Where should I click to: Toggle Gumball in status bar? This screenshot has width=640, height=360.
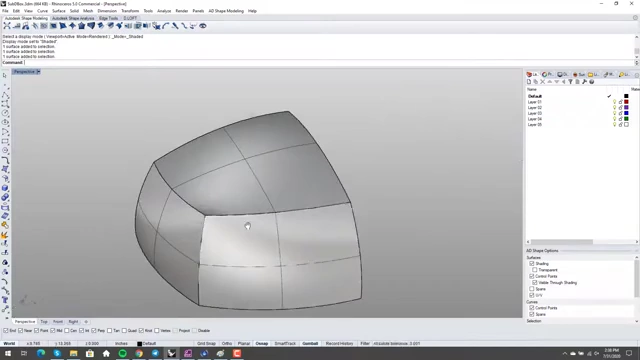tap(310, 344)
